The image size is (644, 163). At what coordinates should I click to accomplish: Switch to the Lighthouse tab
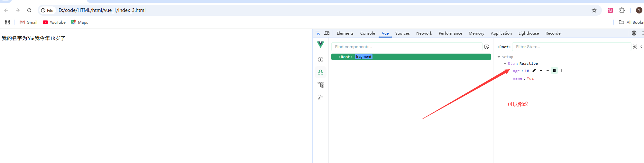click(529, 33)
